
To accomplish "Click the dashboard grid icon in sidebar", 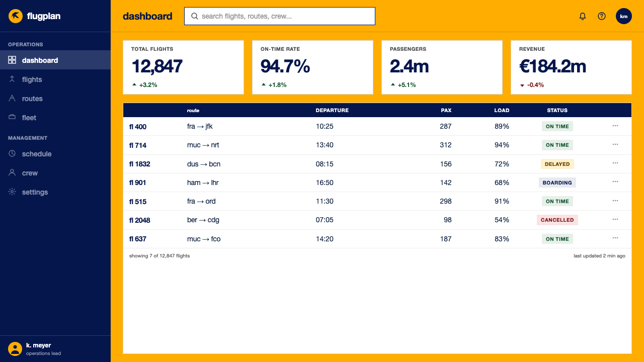I will (12, 60).
